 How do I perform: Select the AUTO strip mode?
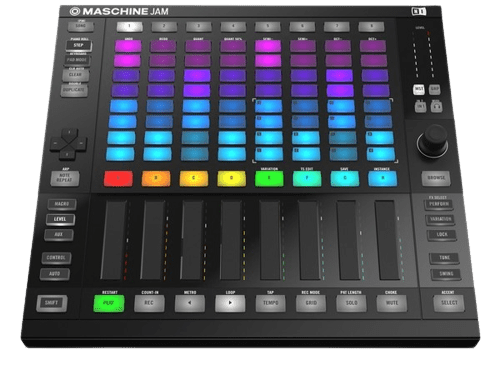(x=55, y=274)
